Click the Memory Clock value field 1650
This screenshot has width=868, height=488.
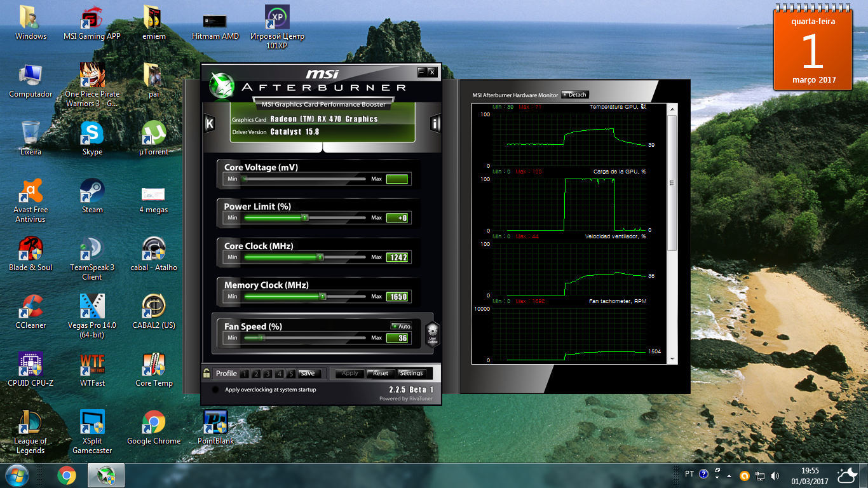tap(397, 297)
